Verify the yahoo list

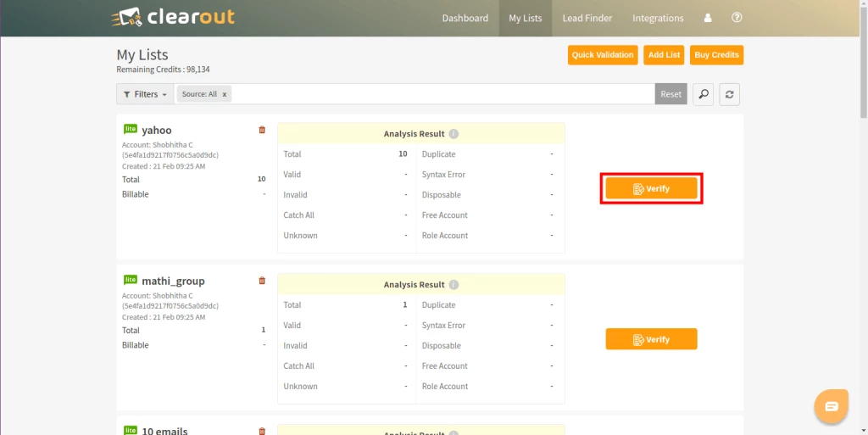(x=651, y=188)
